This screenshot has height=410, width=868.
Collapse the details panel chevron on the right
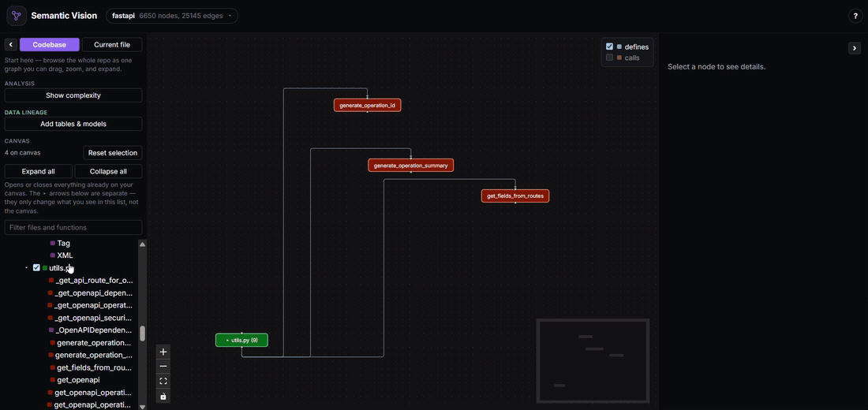point(854,48)
